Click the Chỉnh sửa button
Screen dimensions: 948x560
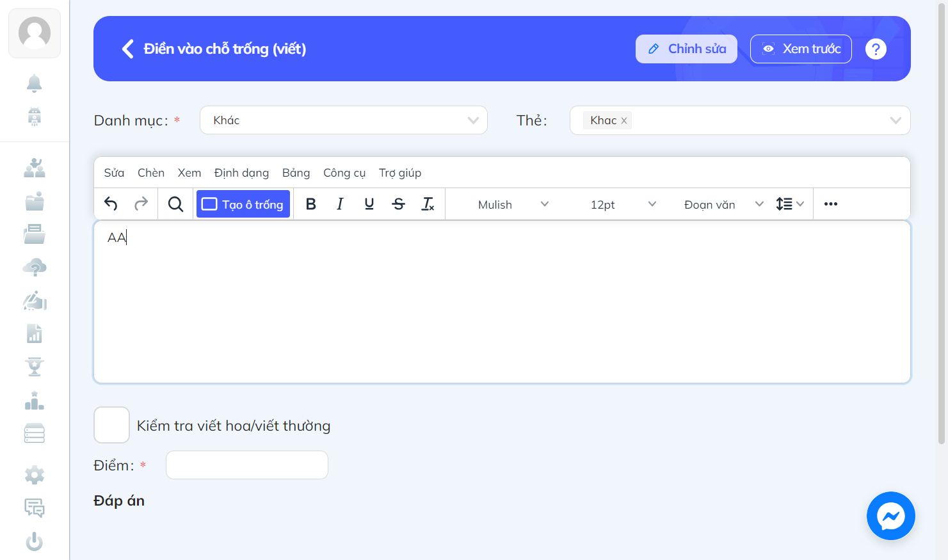coord(686,49)
